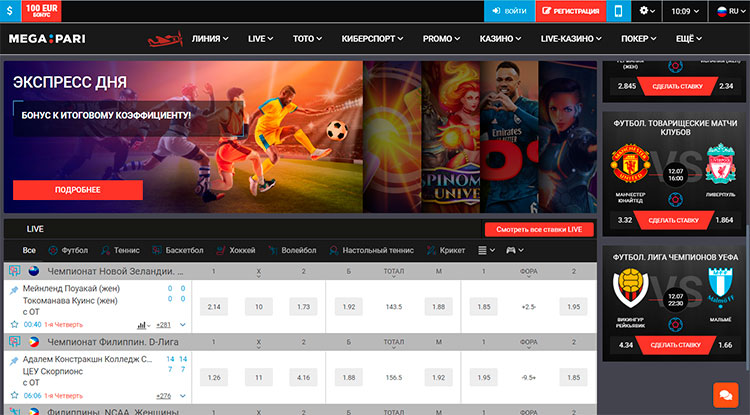Open the Spinomenal Universe slot thumbnail
Screen dimensions: 750x415
[x=451, y=137]
